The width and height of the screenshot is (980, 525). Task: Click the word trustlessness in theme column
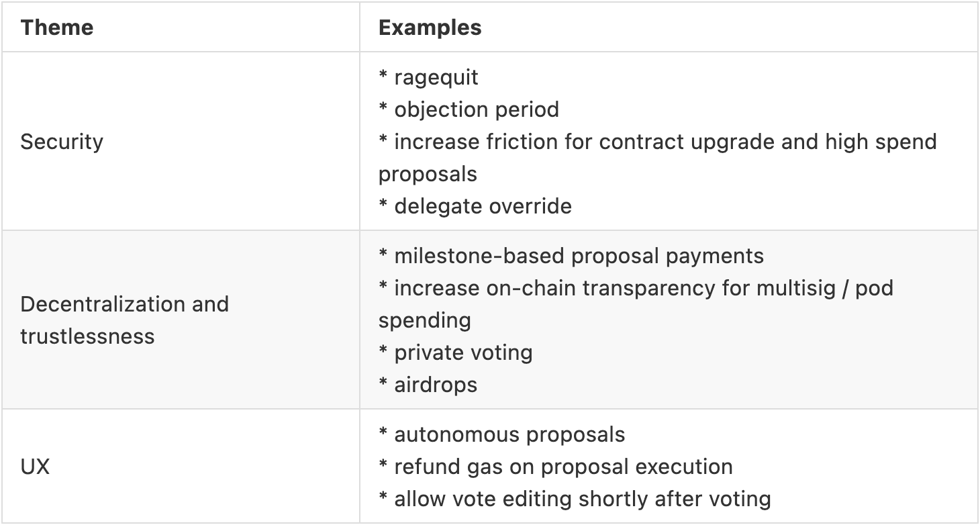(x=87, y=336)
